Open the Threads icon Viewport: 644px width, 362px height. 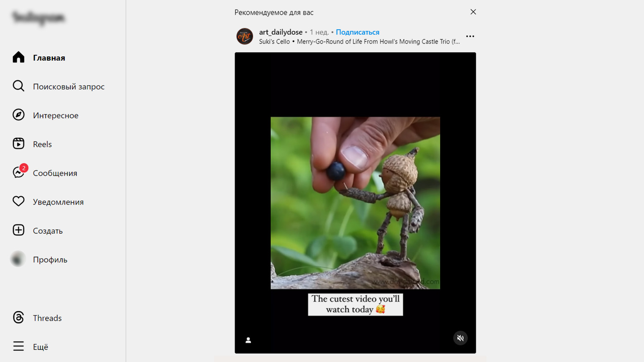coord(18,318)
